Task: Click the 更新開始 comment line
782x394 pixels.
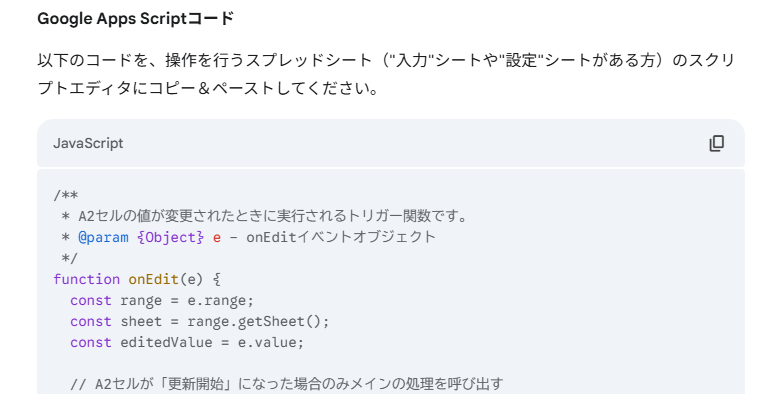Action: 287,384
